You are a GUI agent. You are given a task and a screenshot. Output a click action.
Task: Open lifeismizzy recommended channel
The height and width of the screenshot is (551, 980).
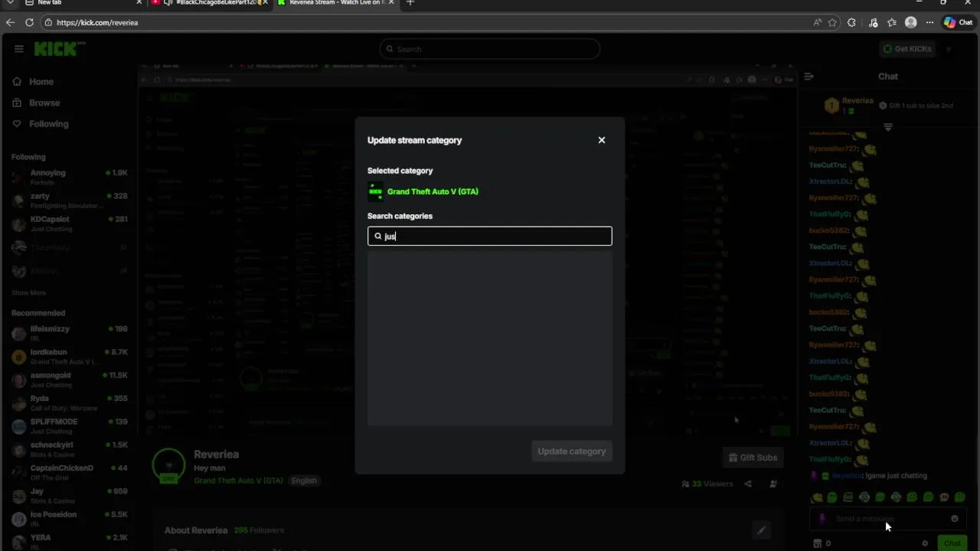[69, 333]
